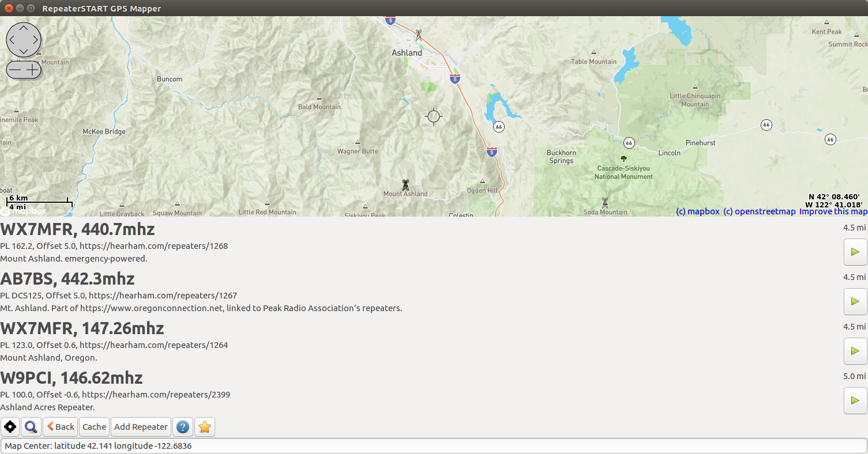Go Back to the previous view
The image size is (868, 454).
pyautogui.click(x=60, y=426)
